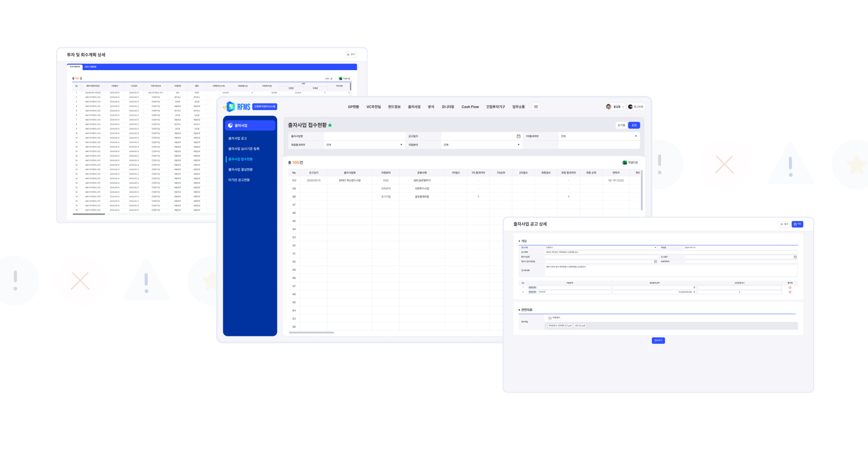Click the RFMS logo icon
The image size is (868, 472).
[231, 107]
